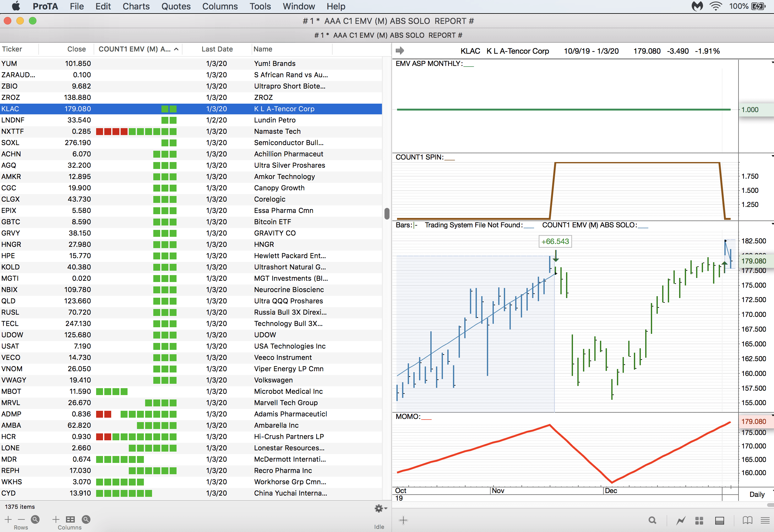The width and height of the screenshot is (774, 532).
Task: Click the search columns magnifier icon
Action: [86, 519]
